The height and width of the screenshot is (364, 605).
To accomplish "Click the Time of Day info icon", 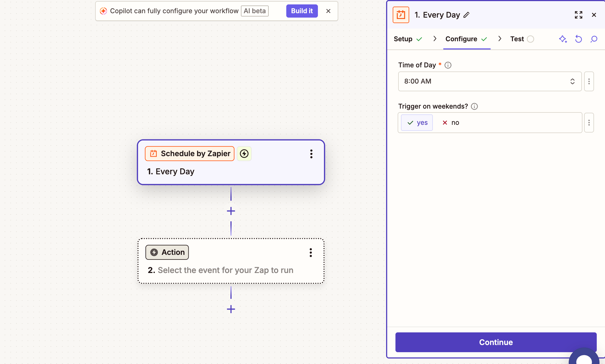I will point(448,65).
